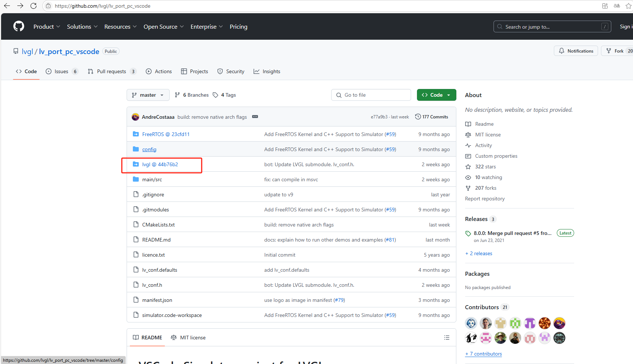
Task: Open the green Code dropdown button
Action: pyautogui.click(x=436, y=95)
